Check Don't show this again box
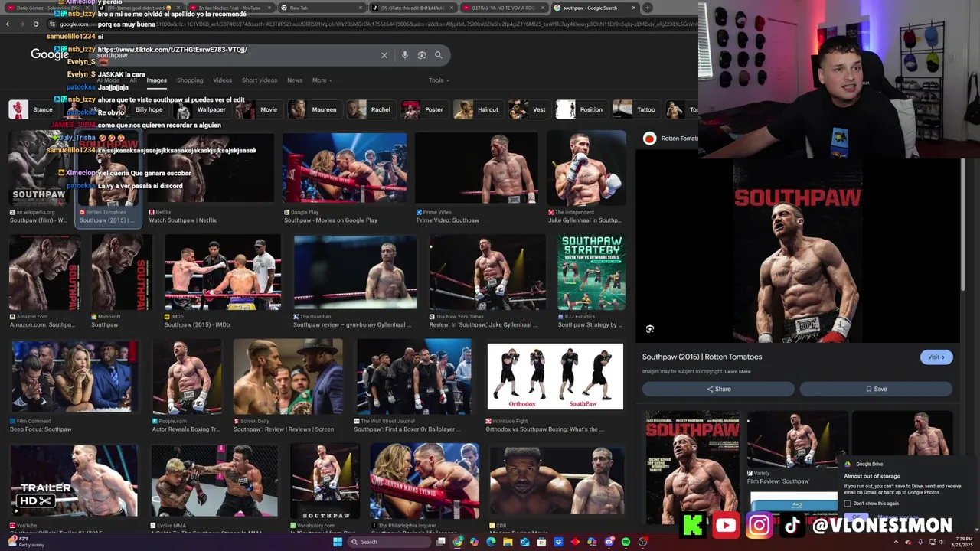 (848, 504)
